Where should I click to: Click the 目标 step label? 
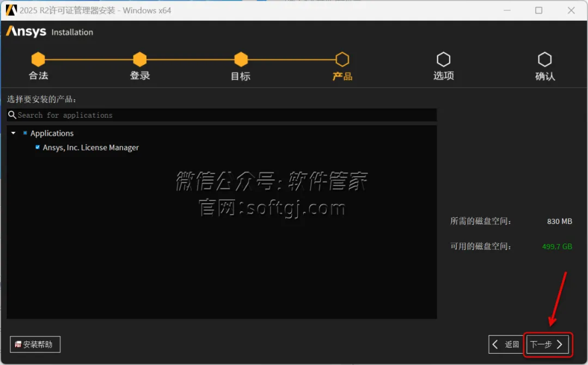(x=241, y=76)
